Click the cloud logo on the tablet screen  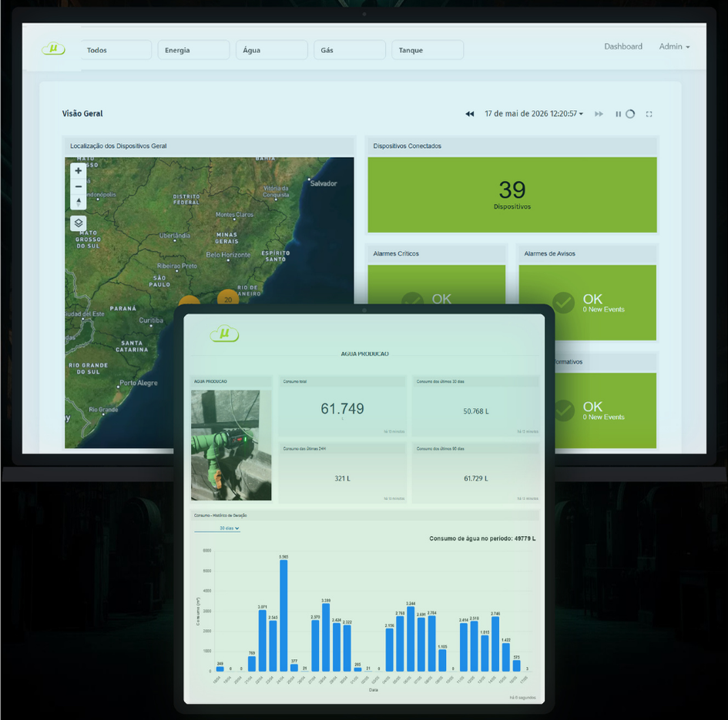(x=224, y=333)
